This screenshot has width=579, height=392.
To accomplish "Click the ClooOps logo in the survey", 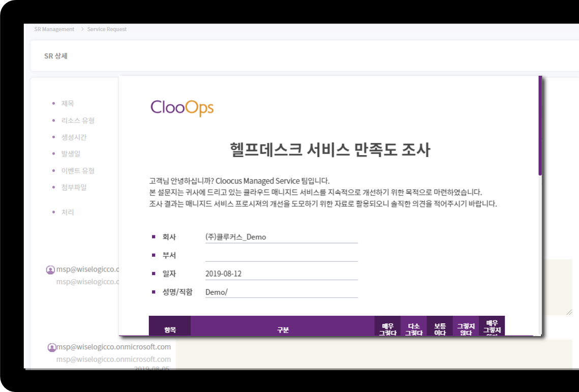I will 182,108.
